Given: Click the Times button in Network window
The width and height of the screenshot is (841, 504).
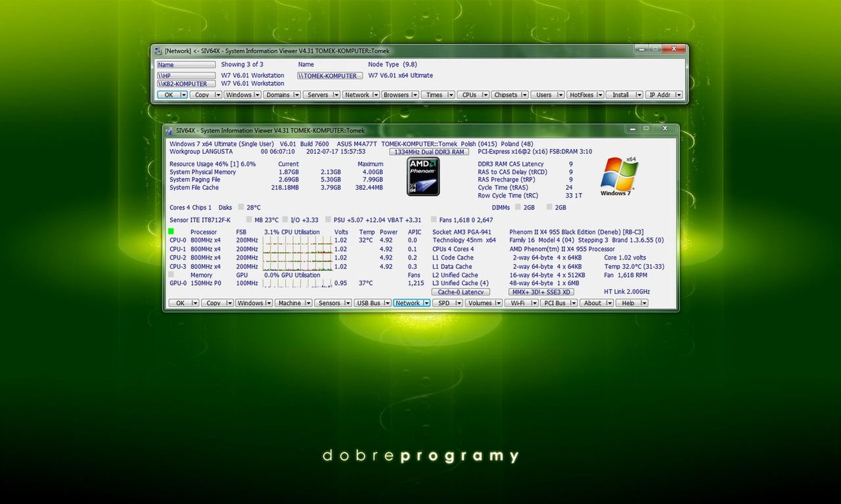Looking at the screenshot, I should [438, 95].
